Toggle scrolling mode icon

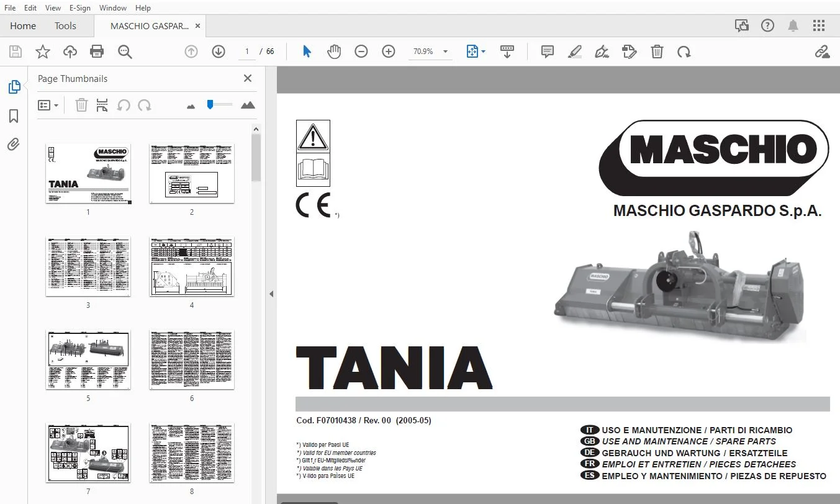point(507,52)
